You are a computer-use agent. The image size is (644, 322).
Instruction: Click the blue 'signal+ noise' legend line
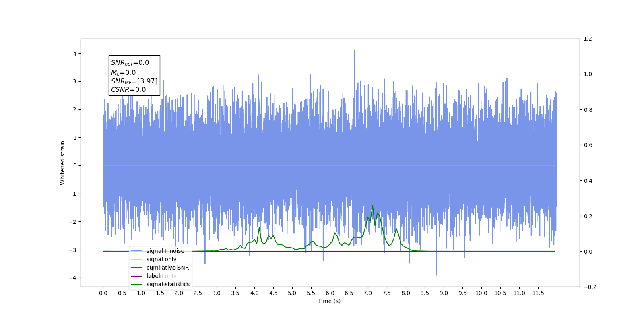(137, 251)
